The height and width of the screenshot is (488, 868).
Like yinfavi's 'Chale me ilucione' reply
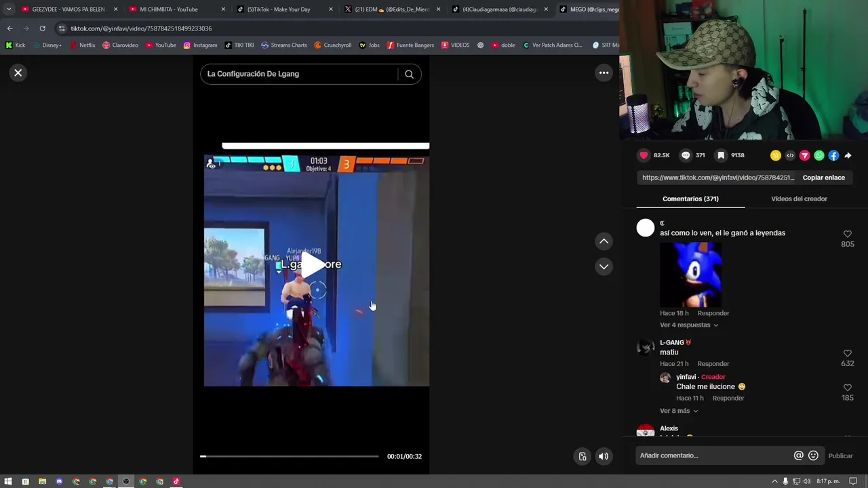point(848,388)
